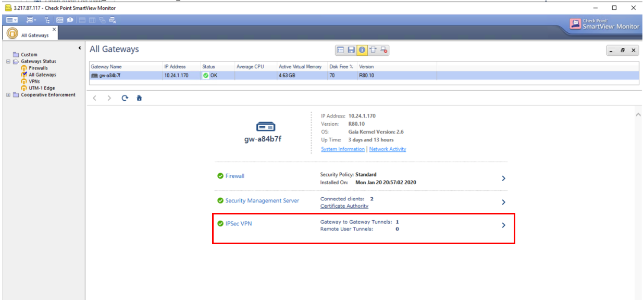
Task: Click the refresh arrow icon
Action: 125,98
